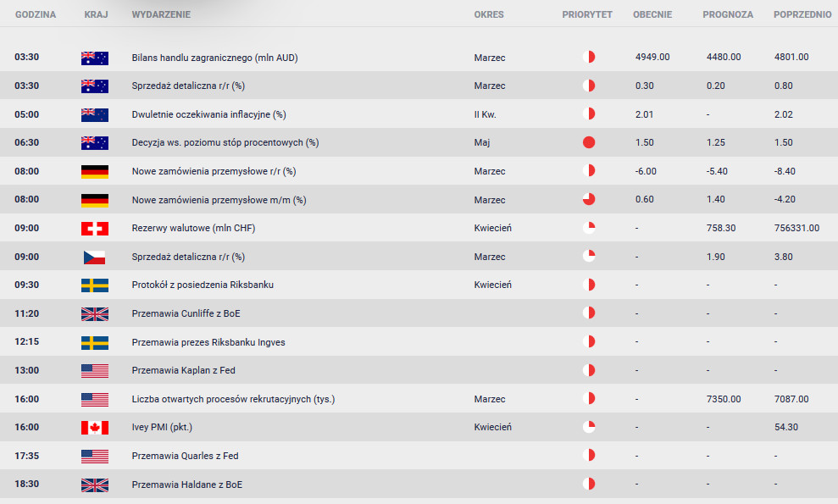838x504 pixels.
Task: Click period II Kw.
Action: pos(485,114)
